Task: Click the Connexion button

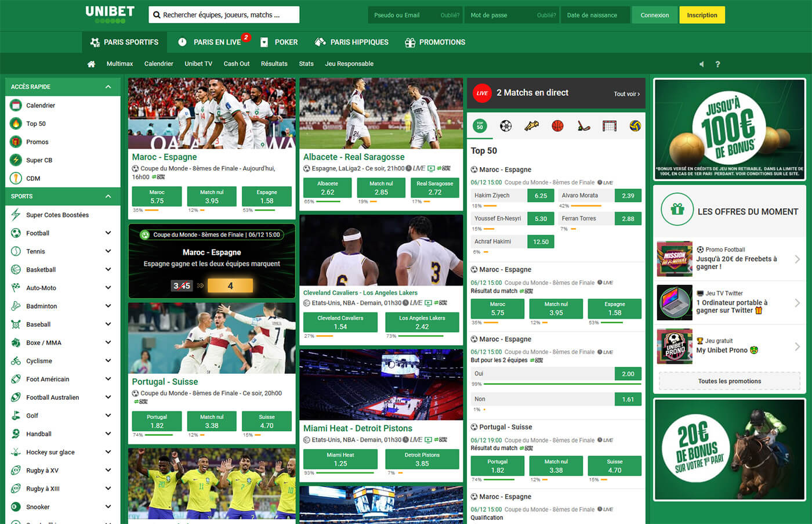Action: click(x=655, y=15)
